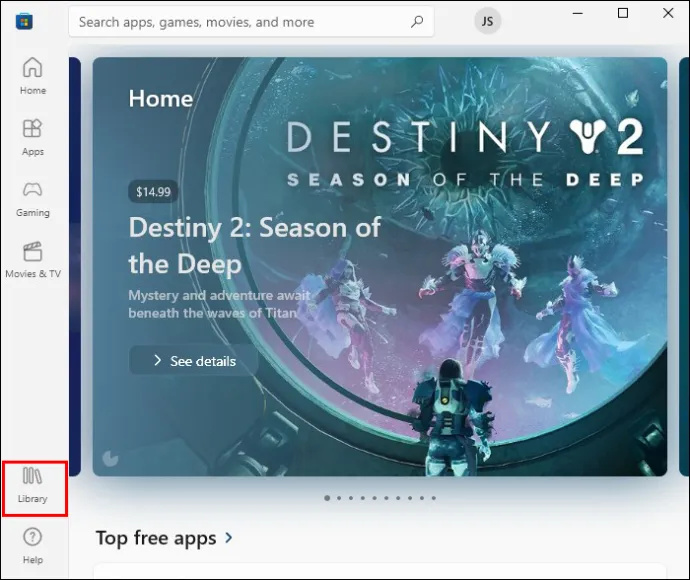Click the search magnifier icon
Image resolution: width=690 pixels, height=580 pixels.
(x=417, y=22)
